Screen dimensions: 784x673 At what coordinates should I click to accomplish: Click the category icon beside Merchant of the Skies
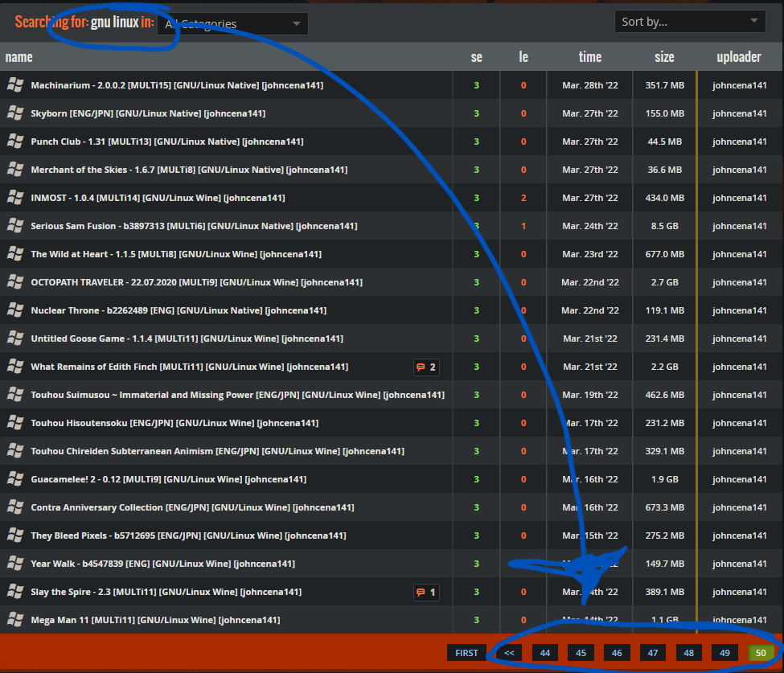[15, 170]
